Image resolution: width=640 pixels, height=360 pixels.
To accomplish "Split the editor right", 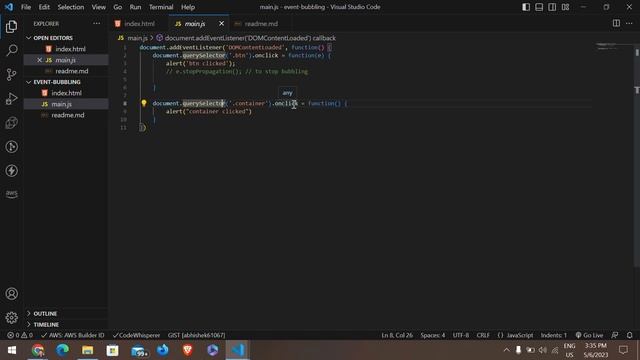I will tap(616, 23).
